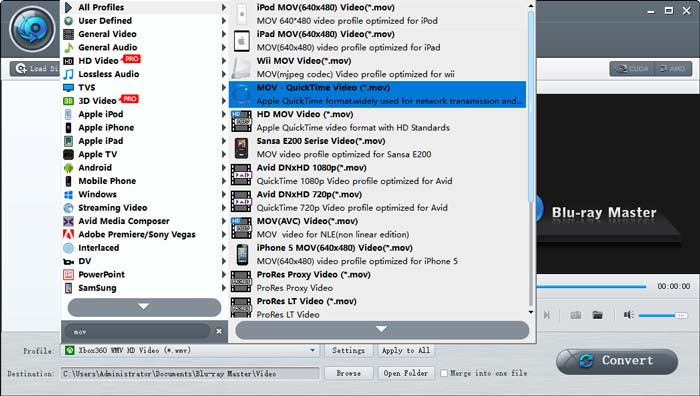Viewport: 700px width, 396px height.
Task: Click the 3D Video category icon
Action: click(x=68, y=101)
